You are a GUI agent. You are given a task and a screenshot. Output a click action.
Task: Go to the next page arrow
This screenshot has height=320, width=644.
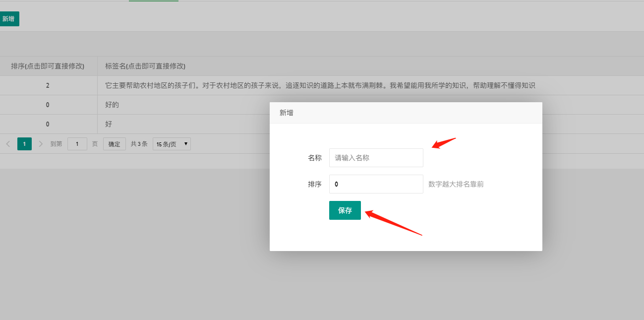41,144
